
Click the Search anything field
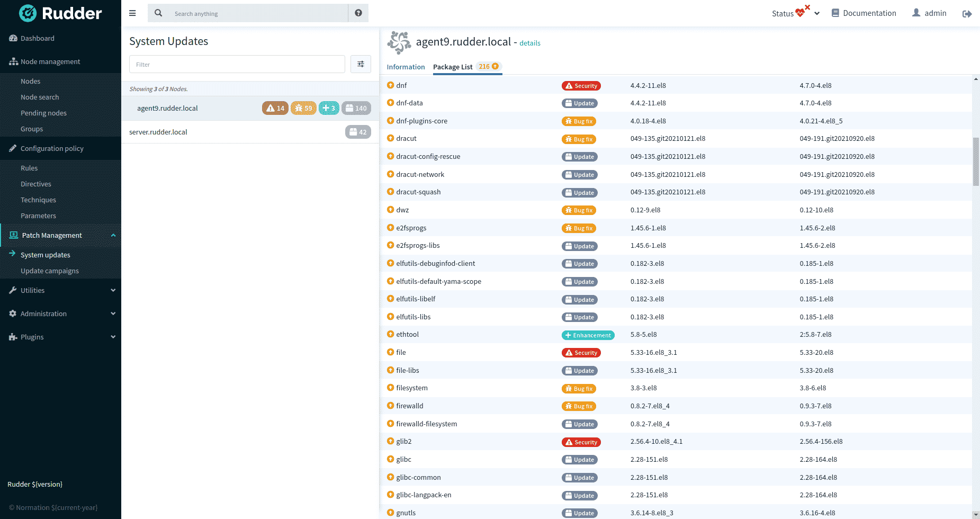[x=258, y=13]
